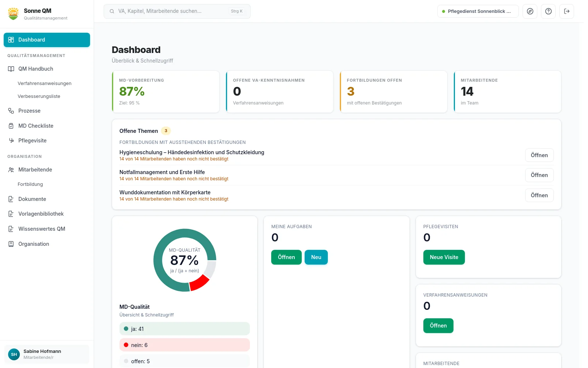Open the Pflegedienst Sonnenblick selector
This screenshot has width=588, height=368.
pos(478,11)
